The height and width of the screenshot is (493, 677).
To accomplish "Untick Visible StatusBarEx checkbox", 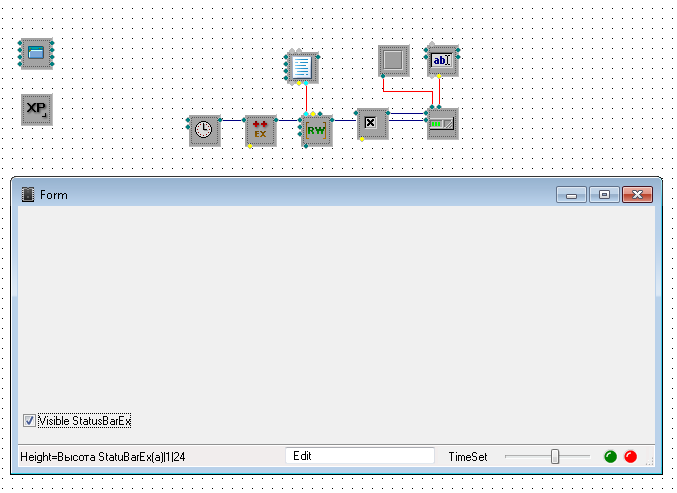I will tap(29, 420).
